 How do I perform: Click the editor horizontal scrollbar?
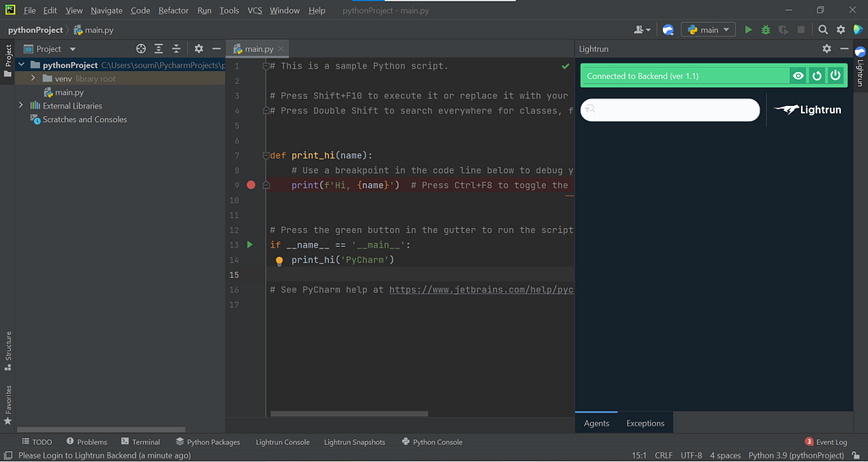click(349, 414)
